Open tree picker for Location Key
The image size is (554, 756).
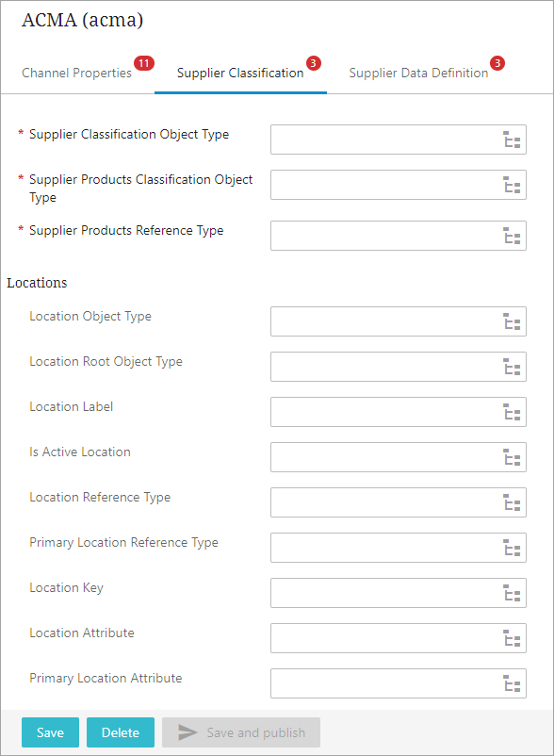512,593
